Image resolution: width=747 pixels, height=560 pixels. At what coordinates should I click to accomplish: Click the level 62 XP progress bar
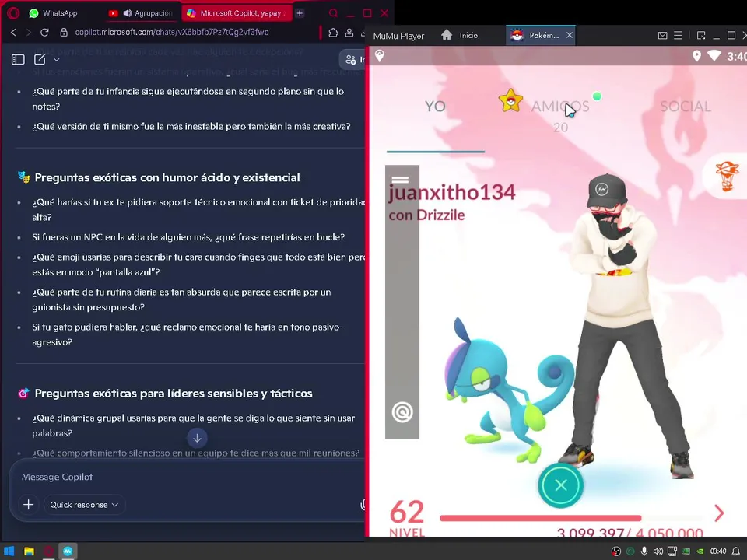pyautogui.click(x=571, y=518)
